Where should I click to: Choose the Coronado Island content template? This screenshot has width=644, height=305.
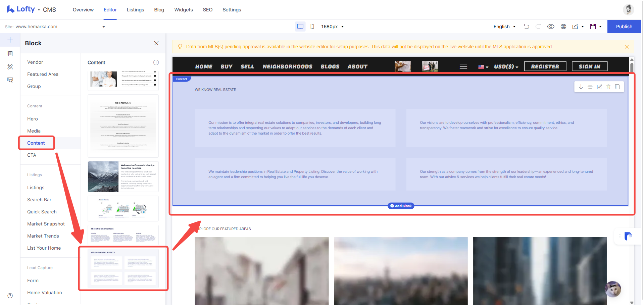[x=123, y=176]
